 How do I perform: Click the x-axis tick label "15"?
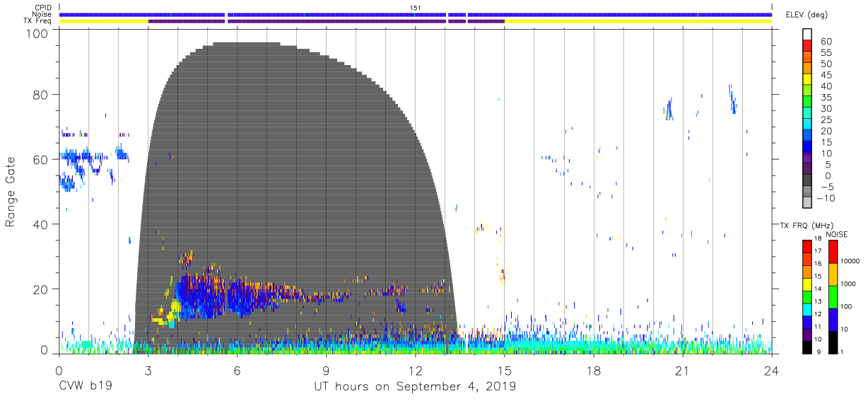(504, 371)
